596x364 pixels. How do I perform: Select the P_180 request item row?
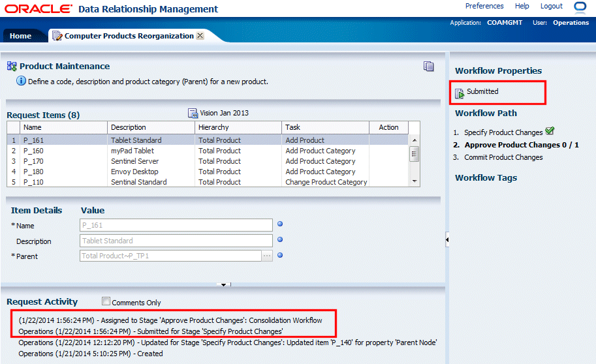pos(208,172)
